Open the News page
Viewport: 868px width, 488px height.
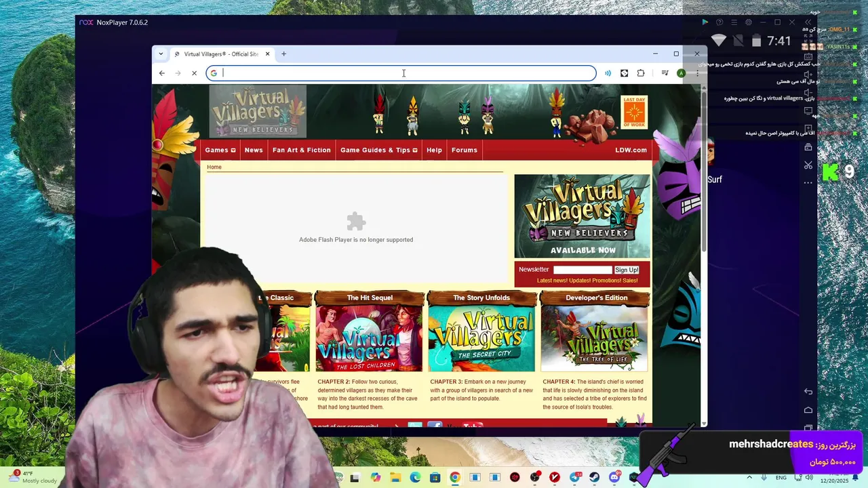coord(254,150)
